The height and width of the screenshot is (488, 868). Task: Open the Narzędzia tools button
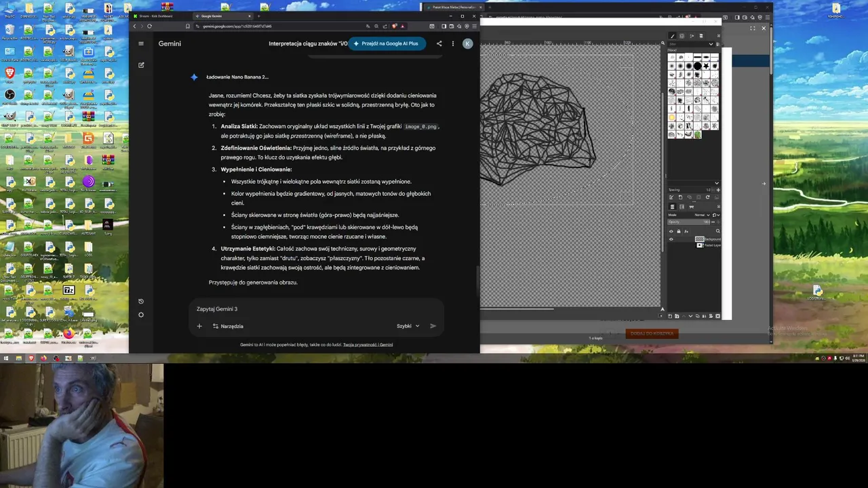tap(228, 326)
